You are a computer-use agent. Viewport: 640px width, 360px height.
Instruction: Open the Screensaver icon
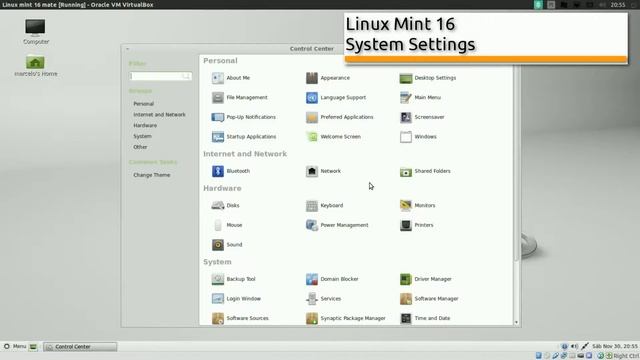coord(406,117)
